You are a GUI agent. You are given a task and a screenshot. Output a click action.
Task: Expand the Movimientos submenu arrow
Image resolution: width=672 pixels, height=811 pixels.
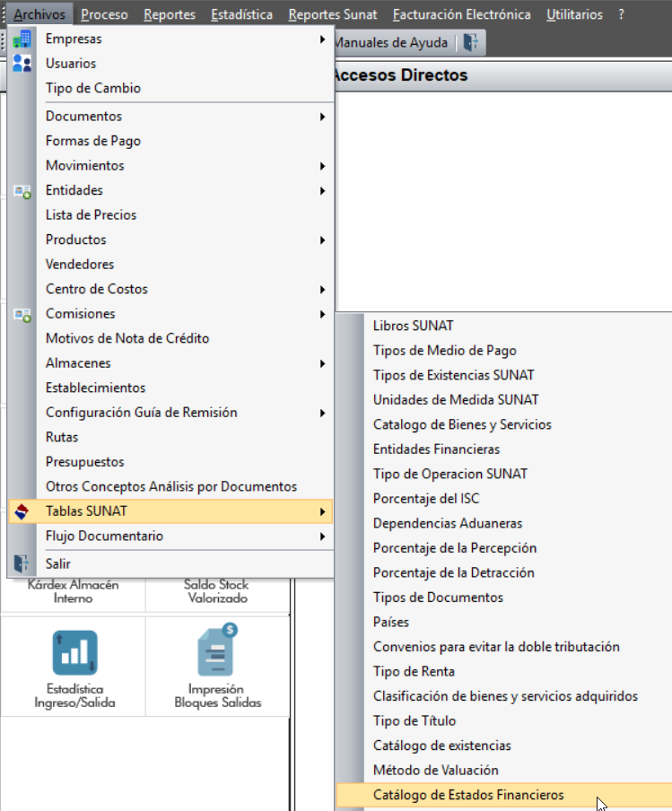pos(322,166)
